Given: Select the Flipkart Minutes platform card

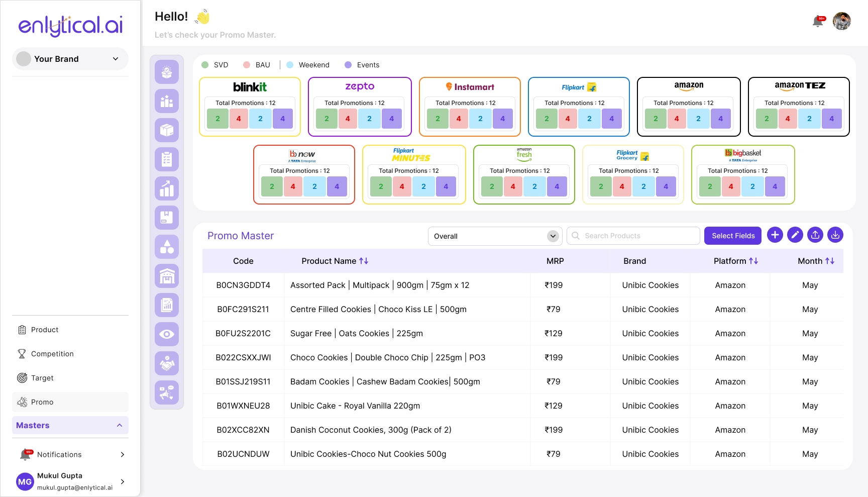Looking at the screenshot, I should click(414, 174).
